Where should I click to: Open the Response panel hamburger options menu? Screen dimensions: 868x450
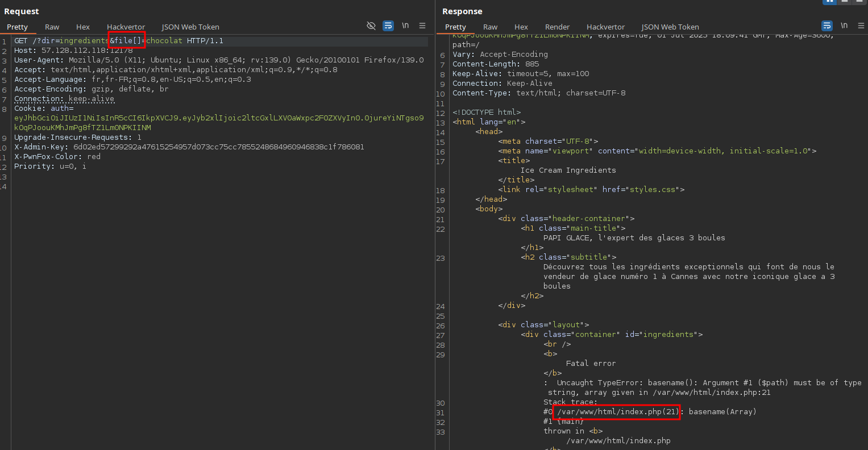861,26
